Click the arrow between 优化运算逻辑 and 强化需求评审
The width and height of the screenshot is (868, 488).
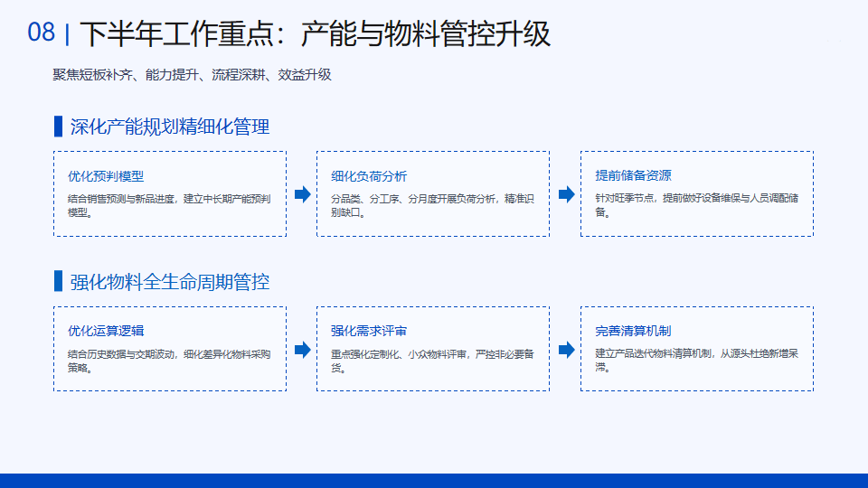pos(302,350)
